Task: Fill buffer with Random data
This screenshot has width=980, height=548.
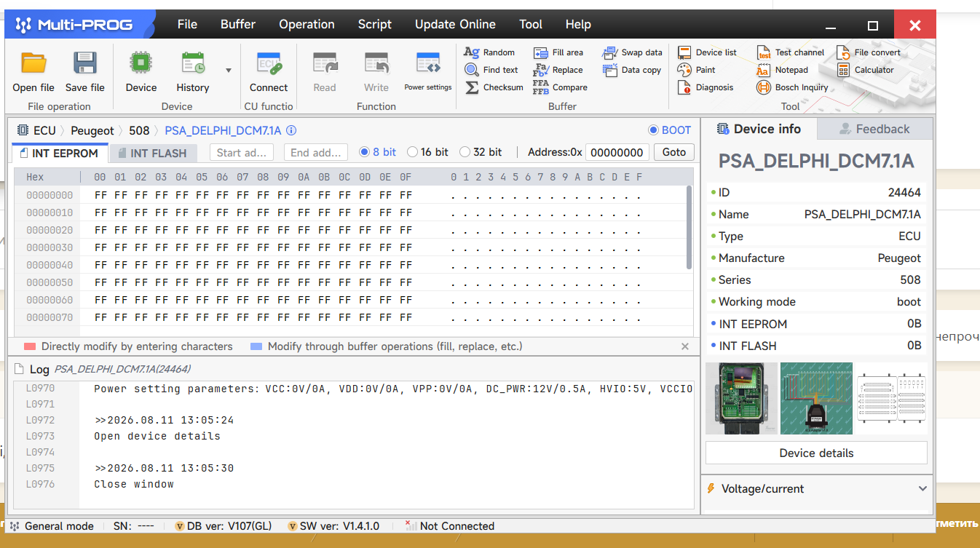Action: pyautogui.click(x=490, y=52)
